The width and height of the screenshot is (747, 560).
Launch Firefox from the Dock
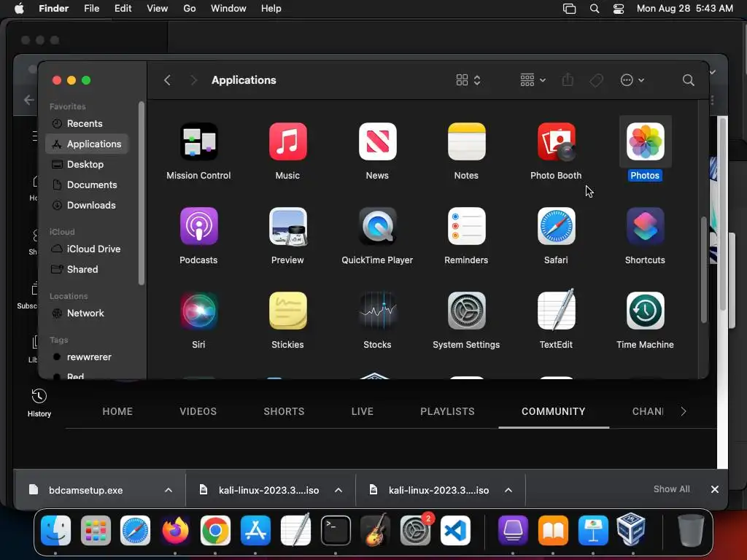click(175, 530)
